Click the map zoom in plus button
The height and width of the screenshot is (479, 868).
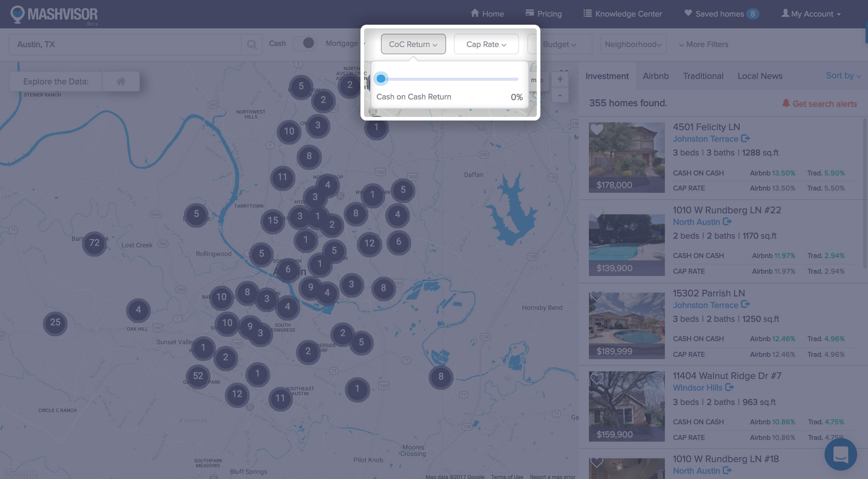(x=560, y=79)
